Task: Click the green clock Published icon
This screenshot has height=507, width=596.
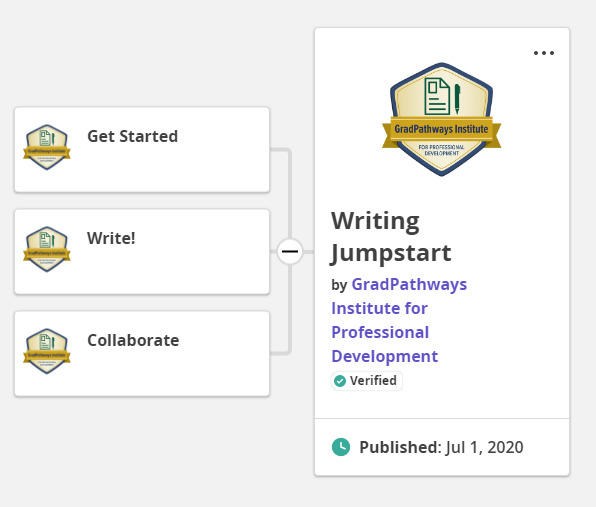Action: (x=341, y=447)
